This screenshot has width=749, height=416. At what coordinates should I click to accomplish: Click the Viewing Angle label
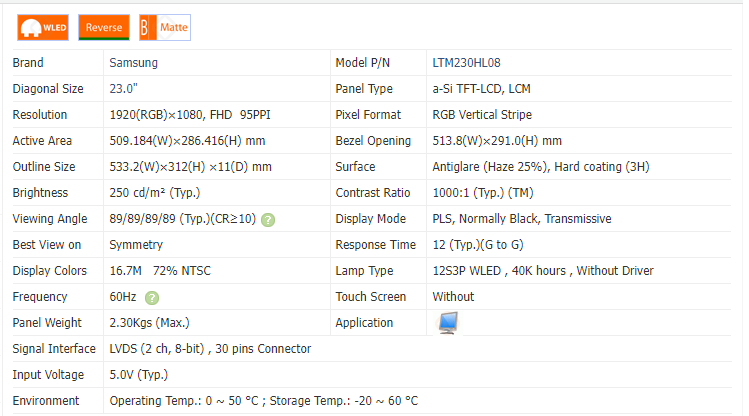point(50,219)
